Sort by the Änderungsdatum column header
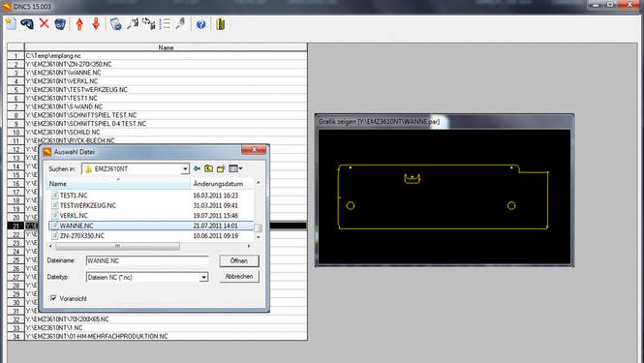644x363 pixels. pyautogui.click(x=222, y=184)
